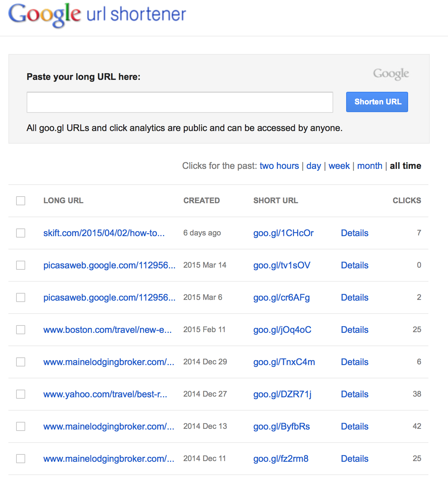448x480 pixels.
Task: View Details for goo.gl/DZR71j
Action: [x=355, y=394]
